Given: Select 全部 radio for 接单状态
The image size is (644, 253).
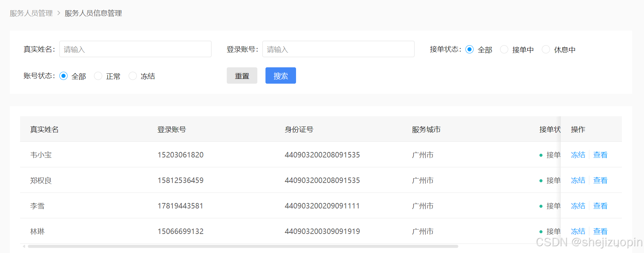Looking at the screenshot, I should tap(470, 50).
